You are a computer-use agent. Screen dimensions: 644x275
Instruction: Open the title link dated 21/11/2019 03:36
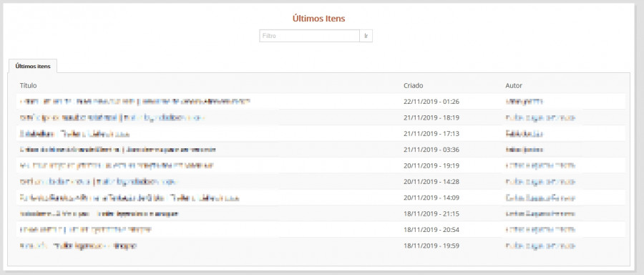pos(118,150)
